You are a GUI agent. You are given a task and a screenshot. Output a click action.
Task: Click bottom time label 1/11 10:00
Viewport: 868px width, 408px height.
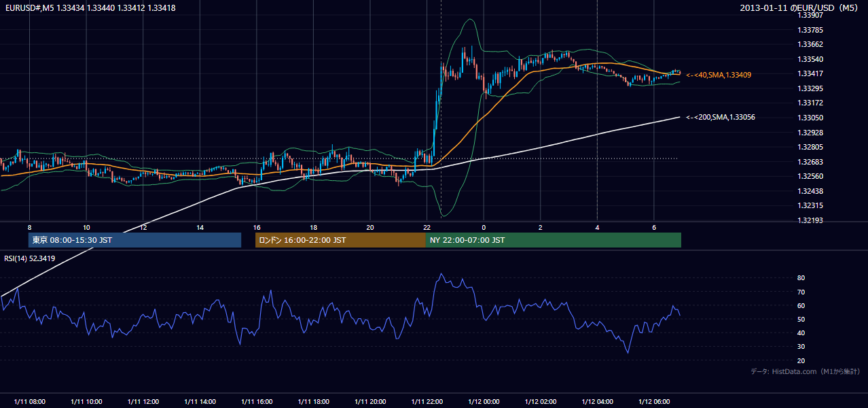click(86, 402)
